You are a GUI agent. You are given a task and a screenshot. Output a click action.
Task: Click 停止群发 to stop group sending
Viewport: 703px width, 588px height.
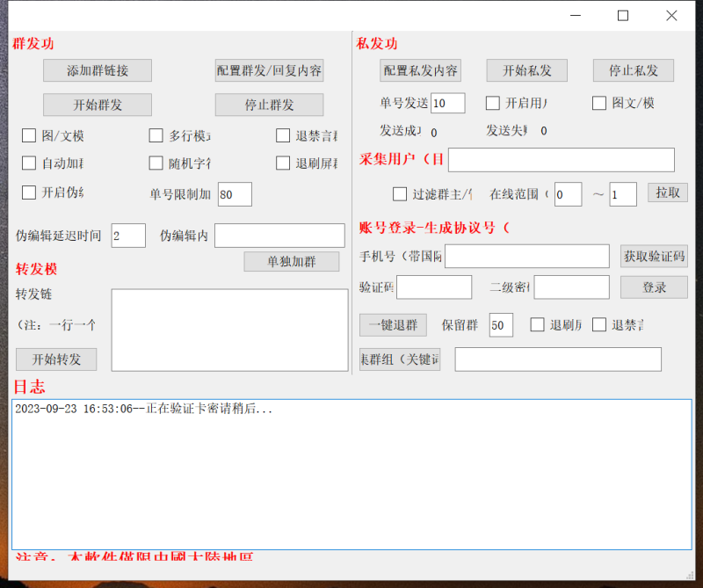(x=269, y=104)
